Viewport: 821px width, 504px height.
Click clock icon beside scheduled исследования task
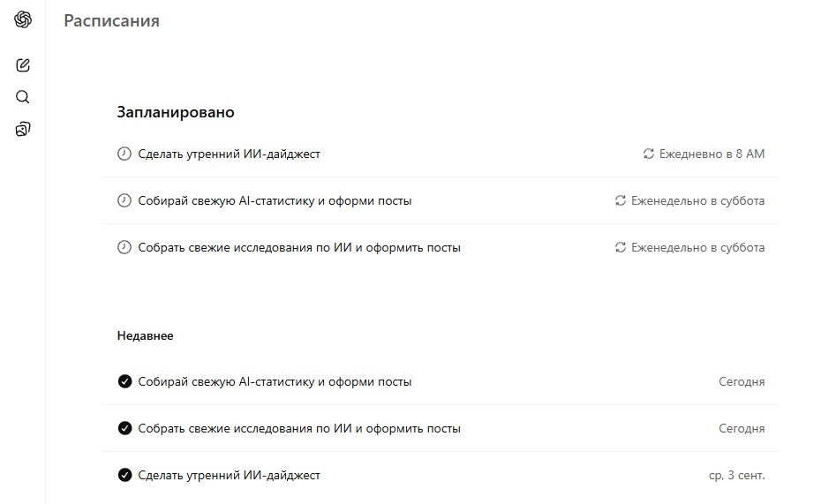point(124,247)
